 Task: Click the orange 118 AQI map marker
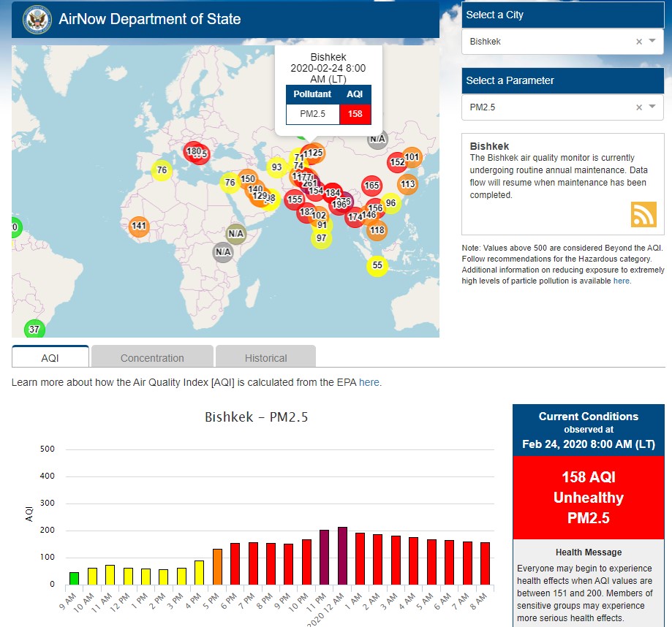[x=377, y=231]
